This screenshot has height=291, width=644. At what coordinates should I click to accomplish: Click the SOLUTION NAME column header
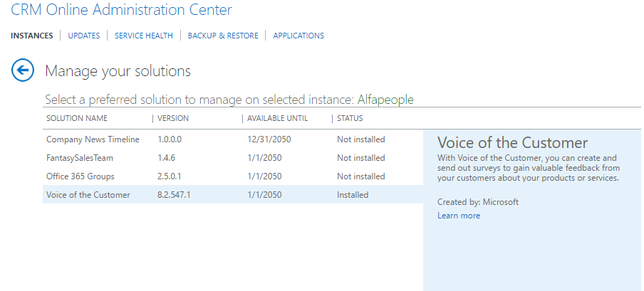[77, 118]
